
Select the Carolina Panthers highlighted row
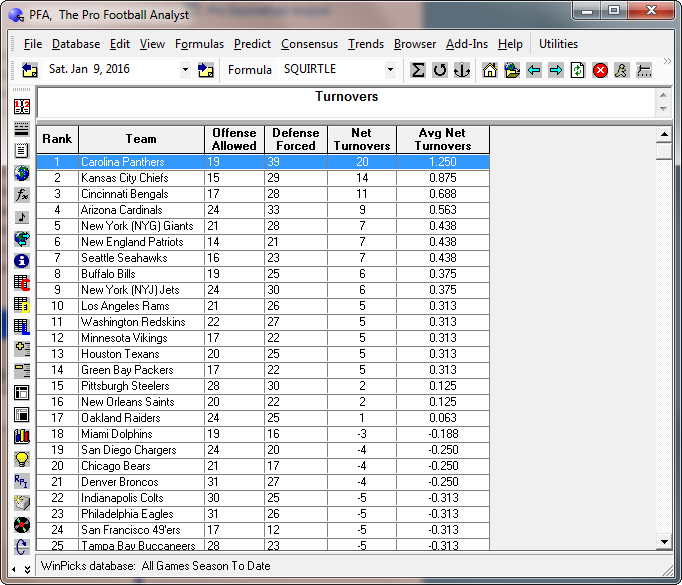pos(263,162)
